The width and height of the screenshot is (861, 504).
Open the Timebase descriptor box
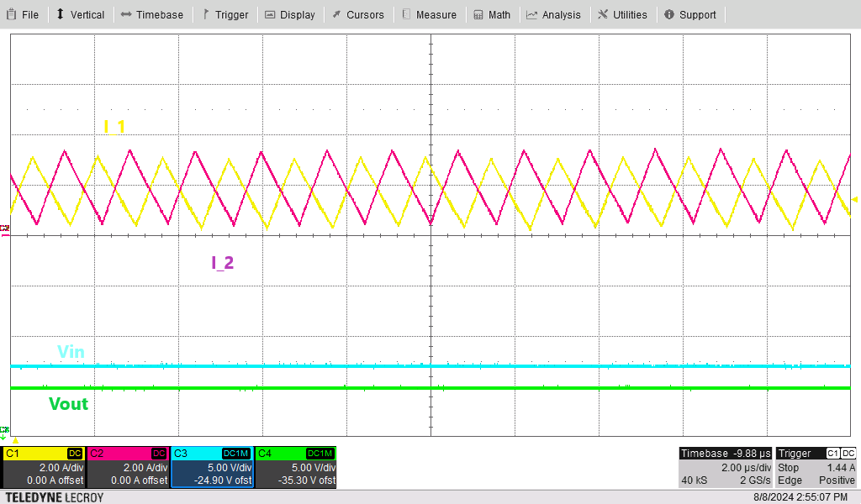coord(725,467)
